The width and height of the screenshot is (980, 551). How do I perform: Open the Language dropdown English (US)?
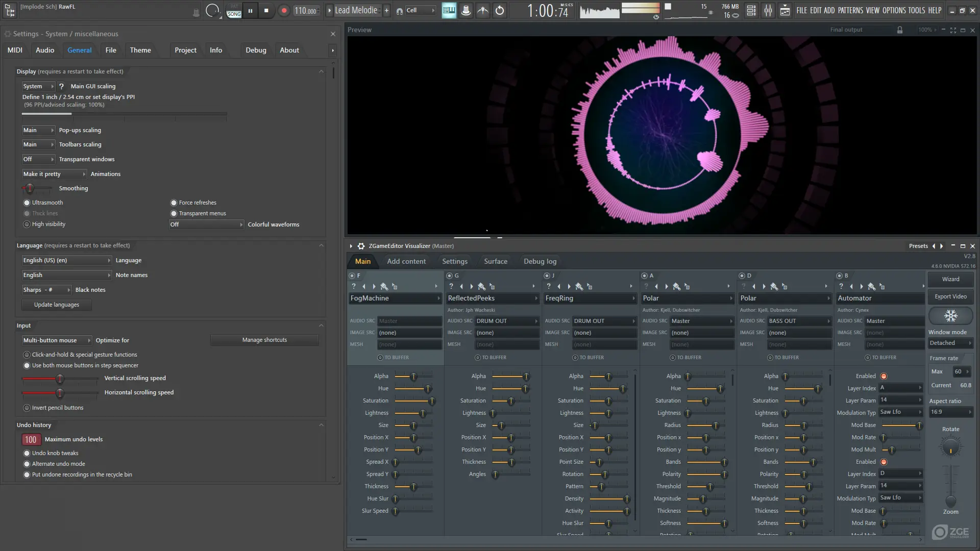66,260
